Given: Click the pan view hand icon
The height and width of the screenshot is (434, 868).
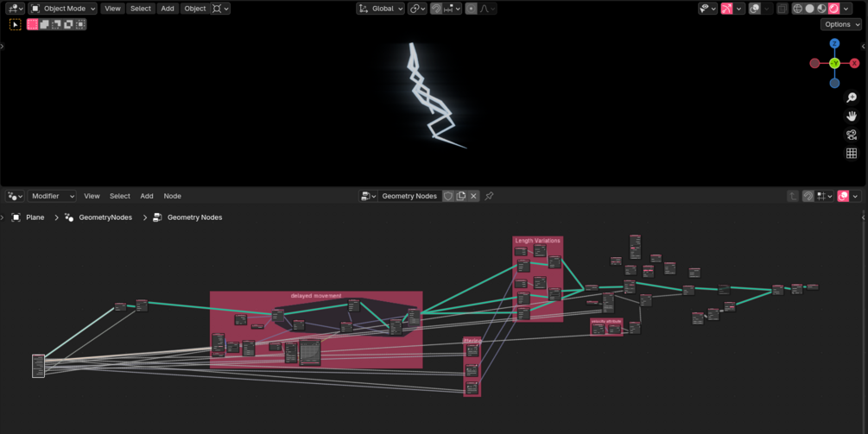Looking at the screenshot, I should (852, 116).
